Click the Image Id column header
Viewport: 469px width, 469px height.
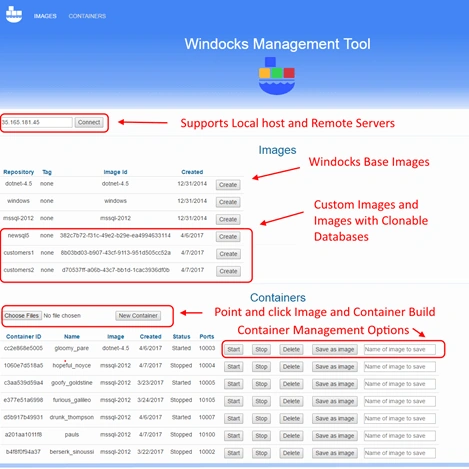(115, 172)
